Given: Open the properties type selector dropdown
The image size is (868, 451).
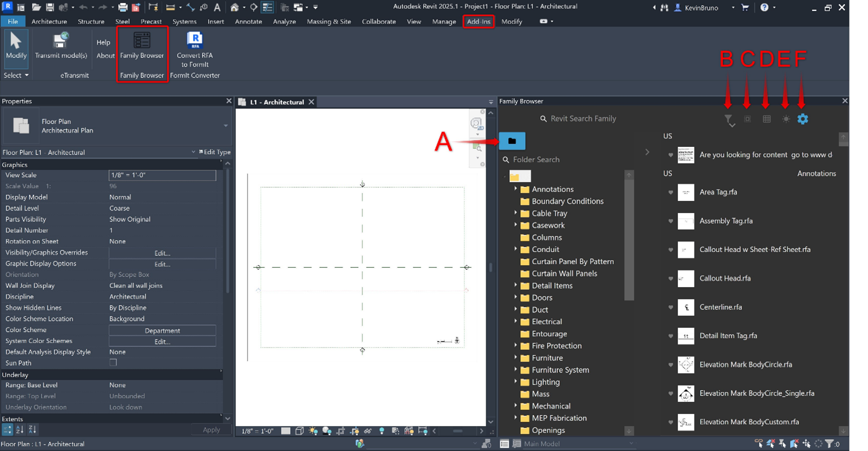Looking at the screenshot, I should tap(226, 126).
